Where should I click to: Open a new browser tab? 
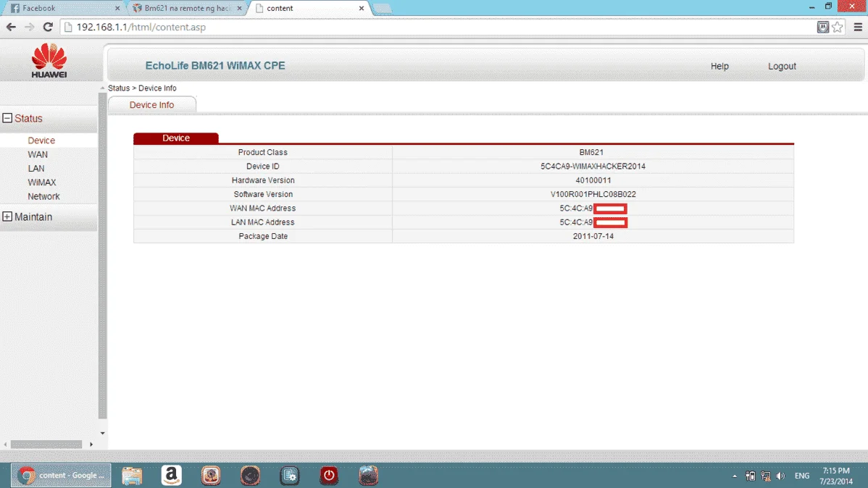coord(382,8)
